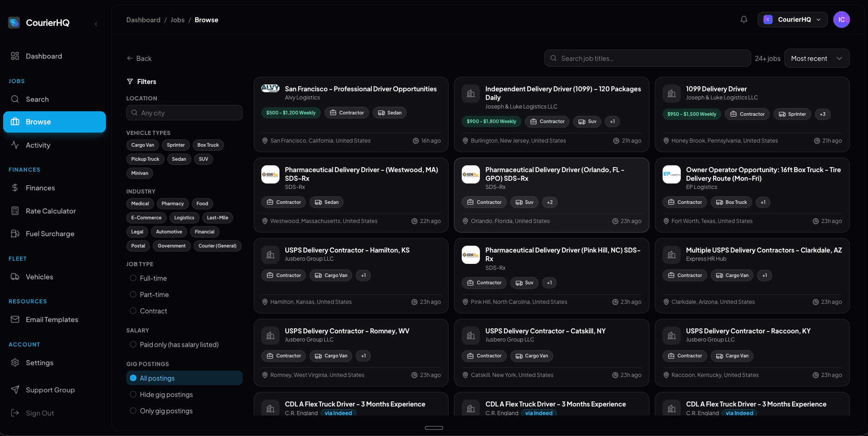Click building icon on Hamilton, KS job card
The image size is (868, 436).
[270, 255]
